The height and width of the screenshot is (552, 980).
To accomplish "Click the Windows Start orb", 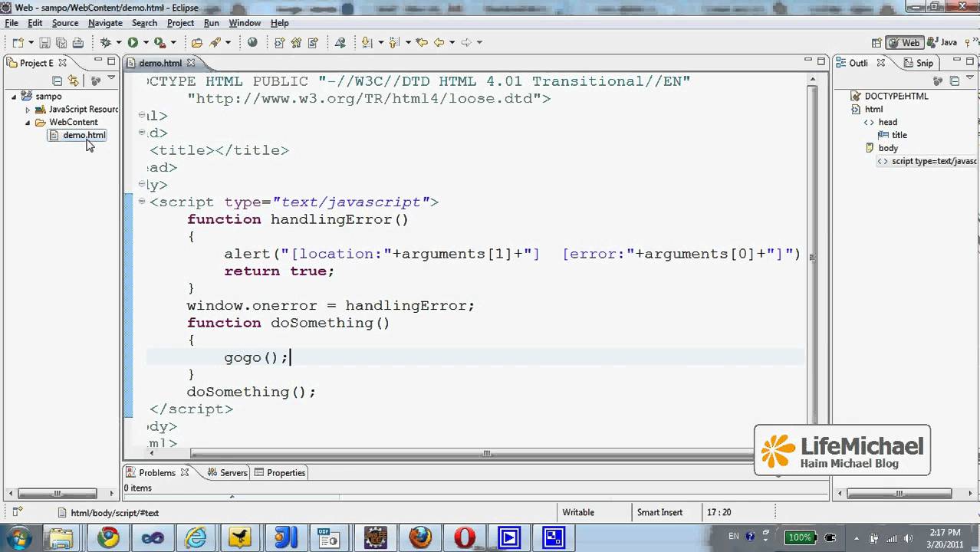I will point(18,537).
